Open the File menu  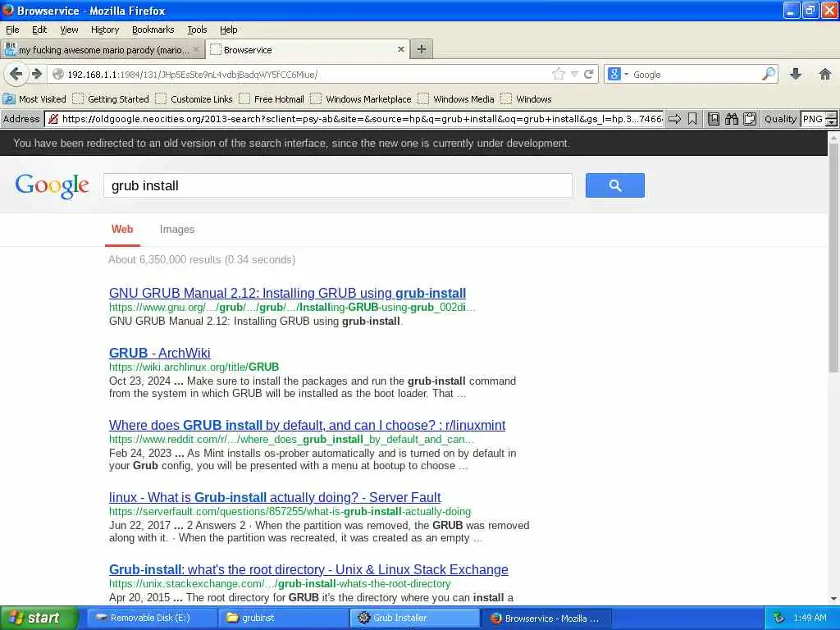12,30
